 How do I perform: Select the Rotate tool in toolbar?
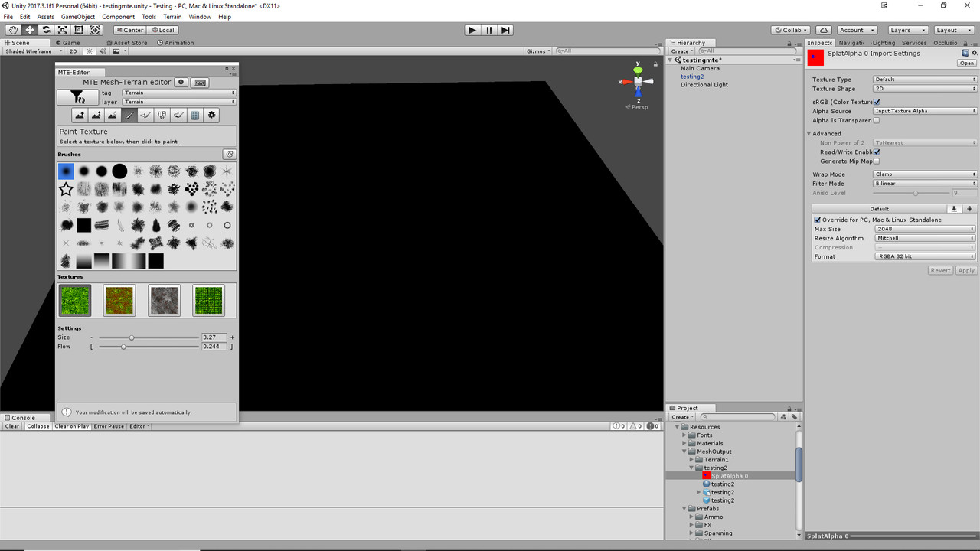coord(46,30)
